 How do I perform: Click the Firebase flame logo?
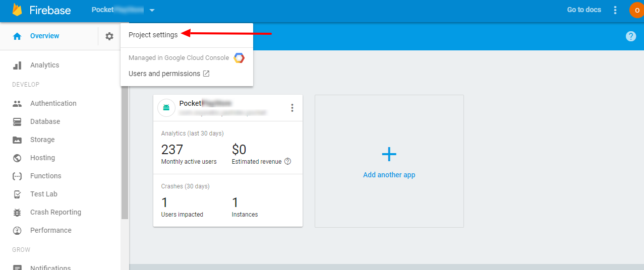[x=18, y=10]
